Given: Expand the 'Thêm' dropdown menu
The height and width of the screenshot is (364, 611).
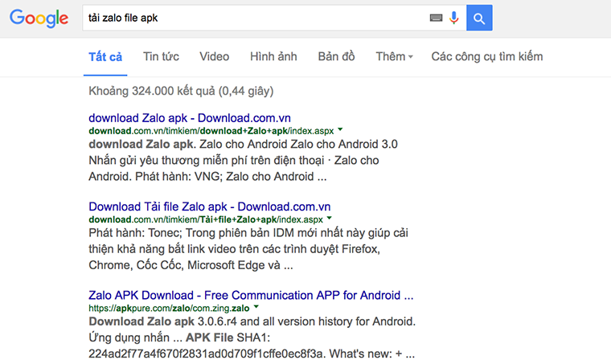Looking at the screenshot, I should (x=394, y=56).
